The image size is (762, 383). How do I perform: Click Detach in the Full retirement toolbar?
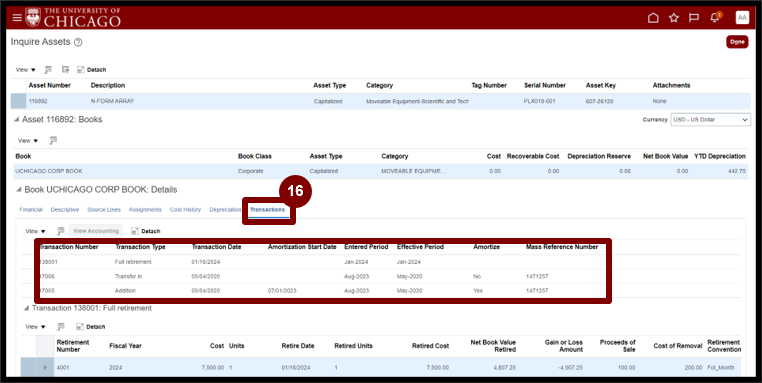coord(90,327)
